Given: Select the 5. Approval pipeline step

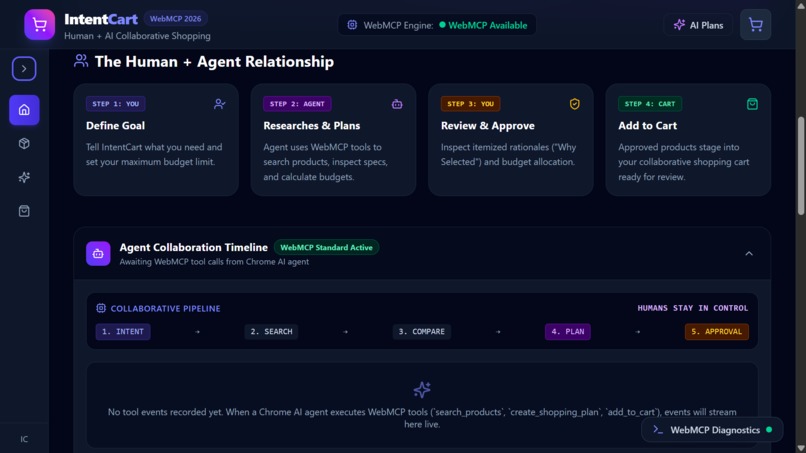Looking at the screenshot, I should [717, 332].
